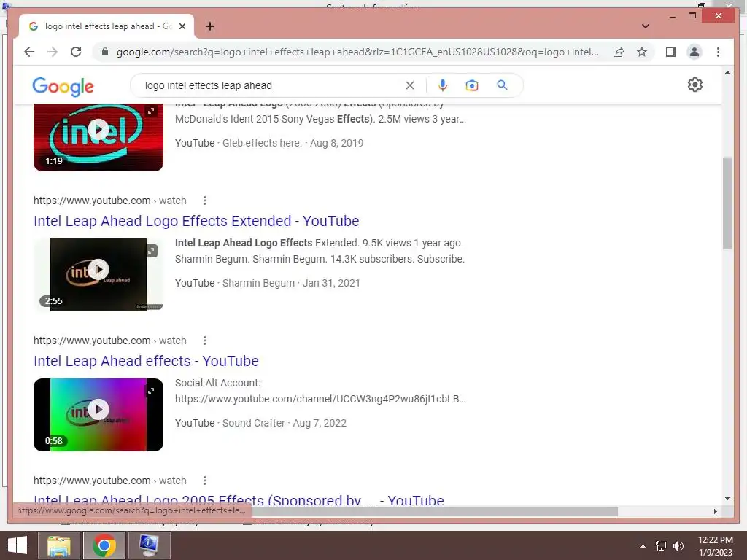Switch to Chrome in the taskbar
The image size is (747, 560).
pyautogui.click(x=104, y=545)
